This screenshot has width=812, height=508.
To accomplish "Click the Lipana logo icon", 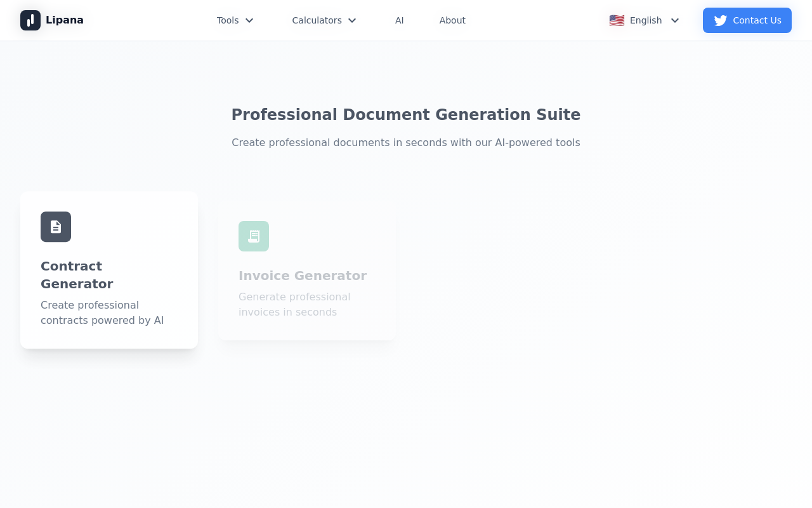I will tap(30, 20).
